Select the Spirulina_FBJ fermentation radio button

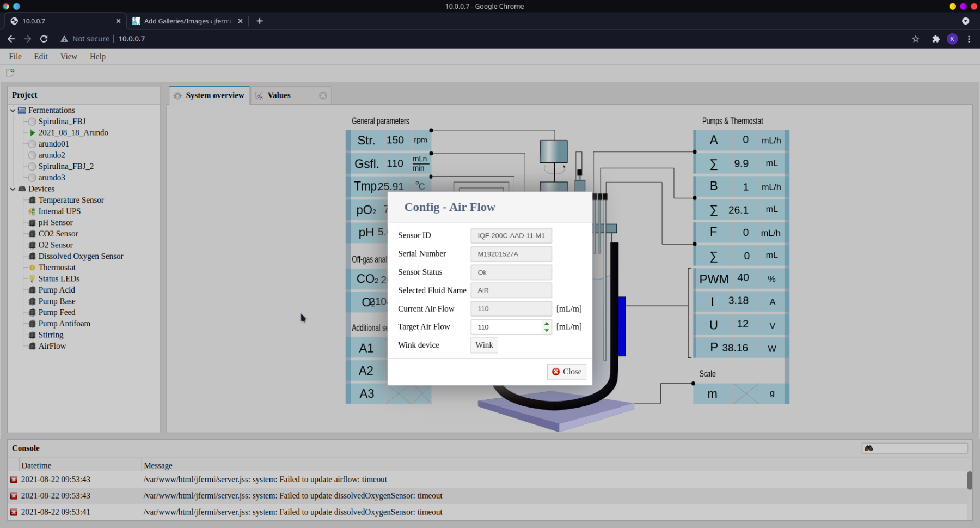coord(32,122)
